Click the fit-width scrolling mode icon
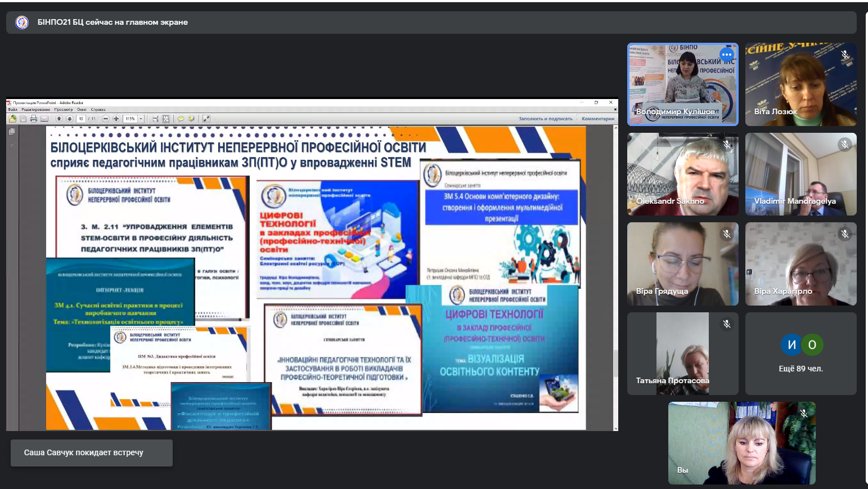The height and width of the screenshot is (489, 868). [x=155, y=119]
